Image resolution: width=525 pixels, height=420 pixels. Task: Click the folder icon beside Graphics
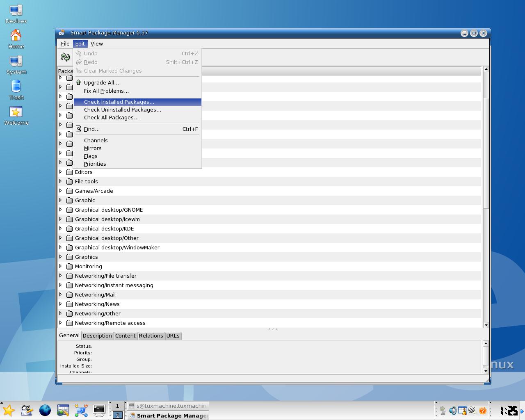70,257
